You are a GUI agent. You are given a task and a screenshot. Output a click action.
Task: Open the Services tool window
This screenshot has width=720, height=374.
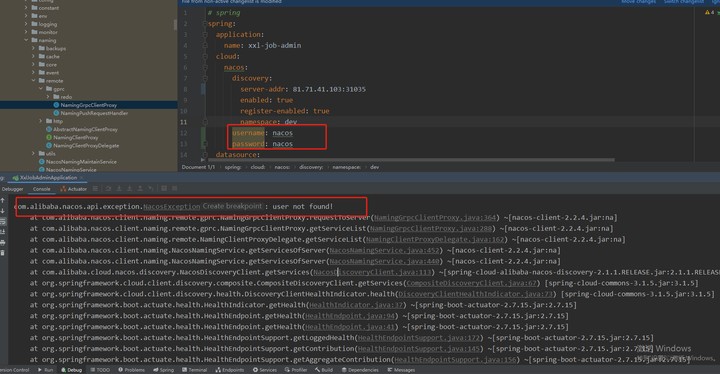(x=264, y=370)
